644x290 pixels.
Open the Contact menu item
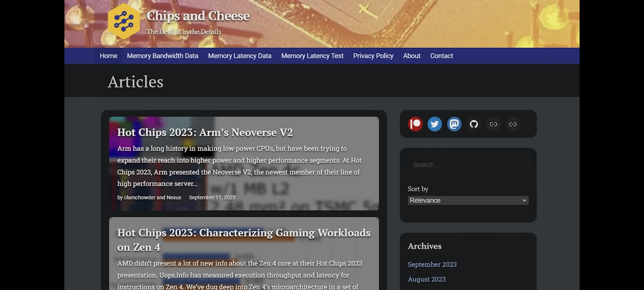pos(441,56)
